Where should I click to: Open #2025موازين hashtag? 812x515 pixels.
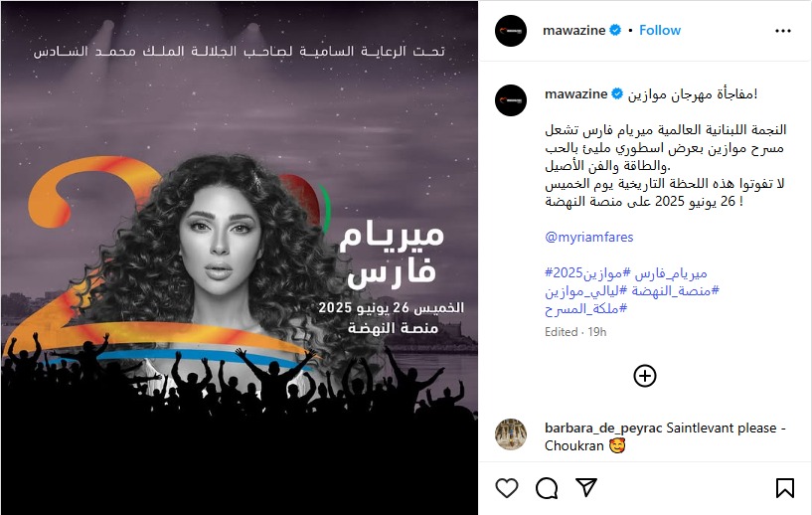[587, 273]
